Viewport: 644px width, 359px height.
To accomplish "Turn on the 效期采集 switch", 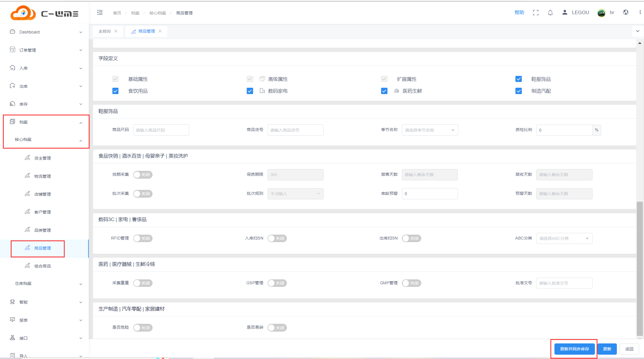I will [x=143, y=175].
